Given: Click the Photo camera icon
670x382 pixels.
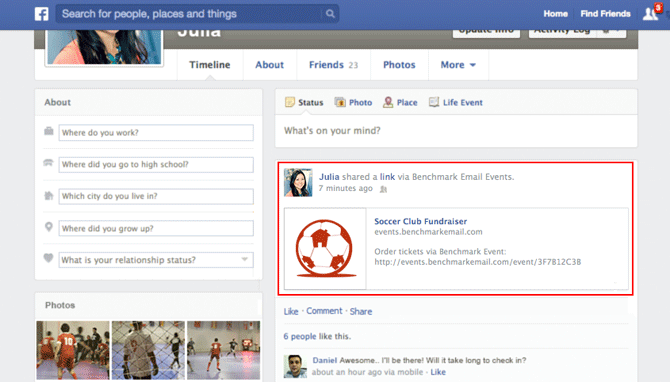Looking at the screenshot, I should (340, 102).
